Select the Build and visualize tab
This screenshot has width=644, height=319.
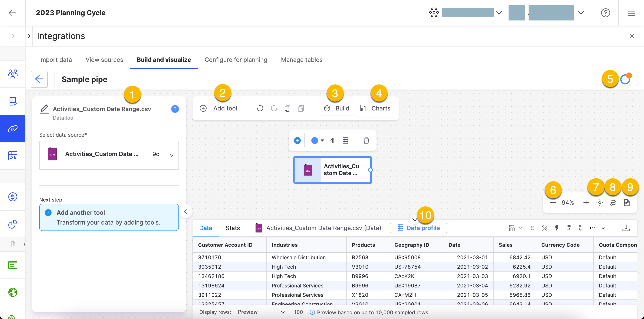tap(164, 60)
